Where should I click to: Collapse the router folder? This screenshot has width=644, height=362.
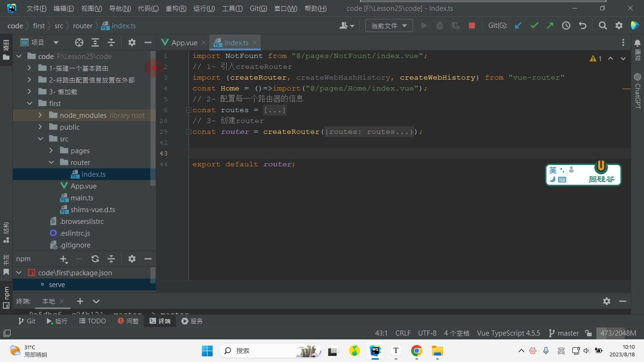[x=51, y=163]
